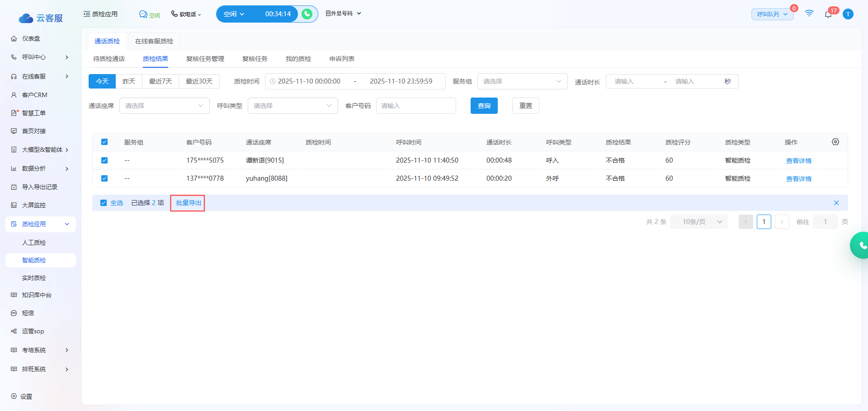Image resolution: width=868 pixels, height=411 pixels.
Task: Toggle the 全选 checkbox in selection bar
Action: (104, 203)
